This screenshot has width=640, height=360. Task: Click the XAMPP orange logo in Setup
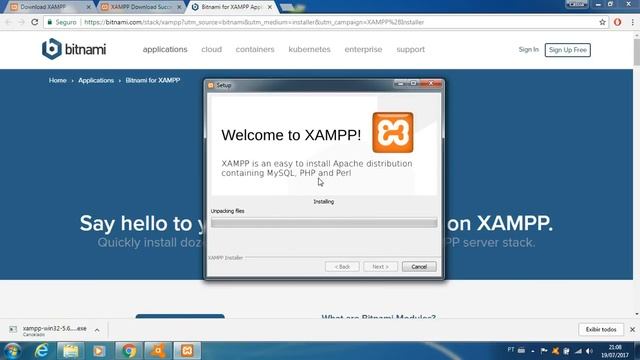point(393,133)
